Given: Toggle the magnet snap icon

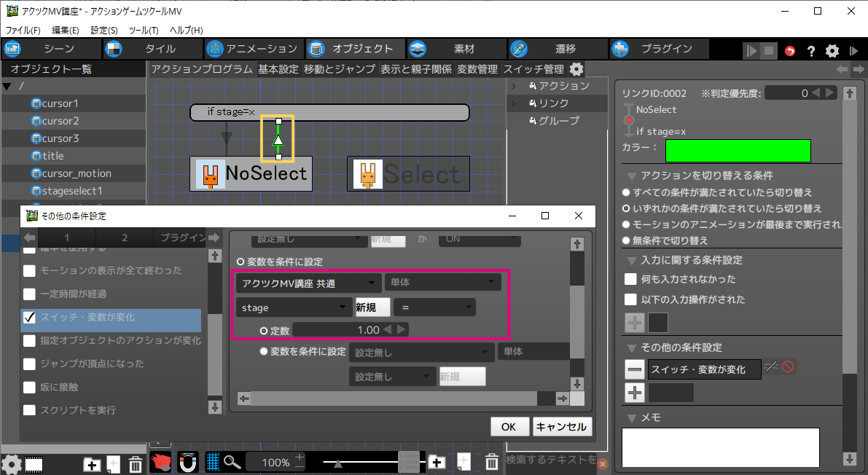Looking at the screenshot, I should coord(187,462).
